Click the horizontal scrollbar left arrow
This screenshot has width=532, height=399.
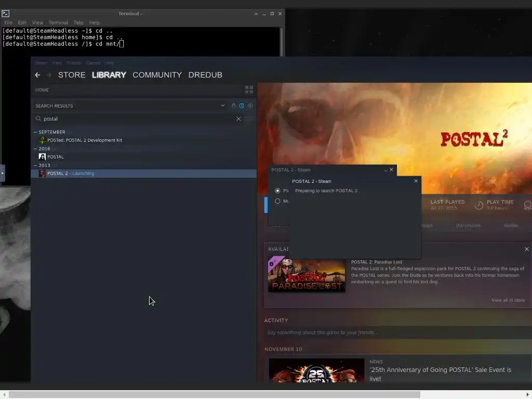[4, 395]
